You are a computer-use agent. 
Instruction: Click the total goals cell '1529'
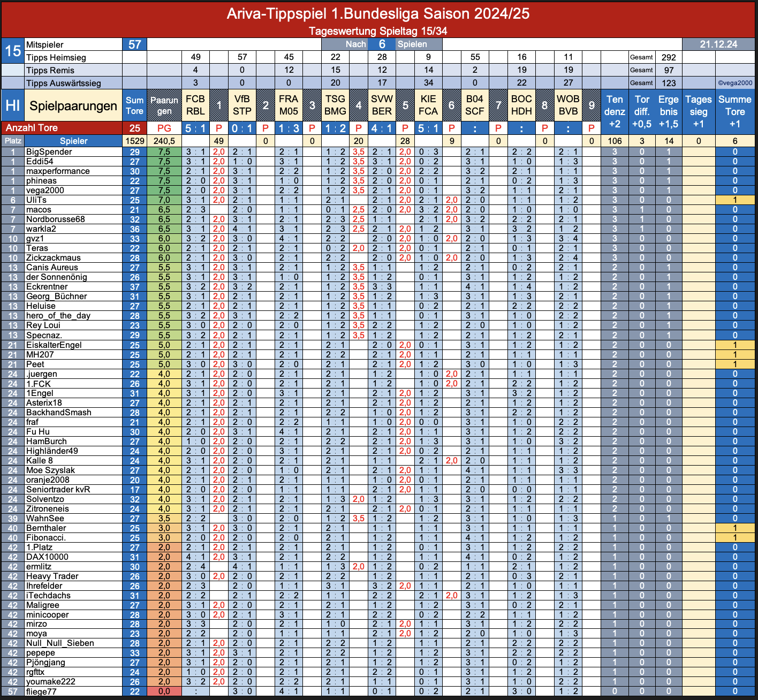(x=135, y=141)
